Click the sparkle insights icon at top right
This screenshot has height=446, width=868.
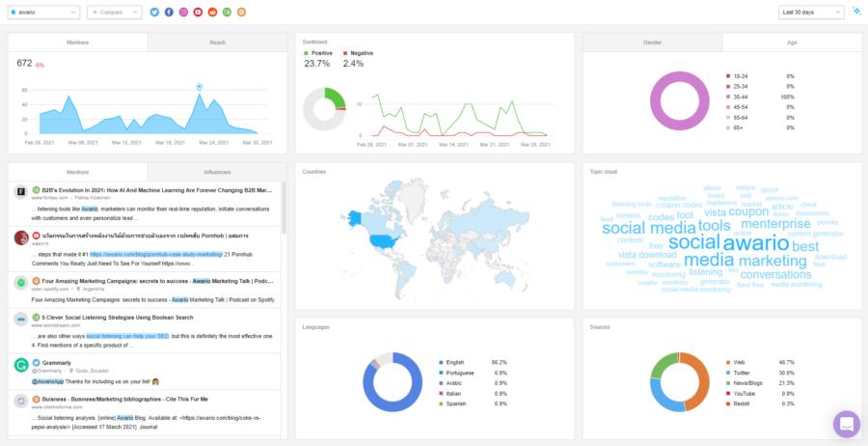856,12
